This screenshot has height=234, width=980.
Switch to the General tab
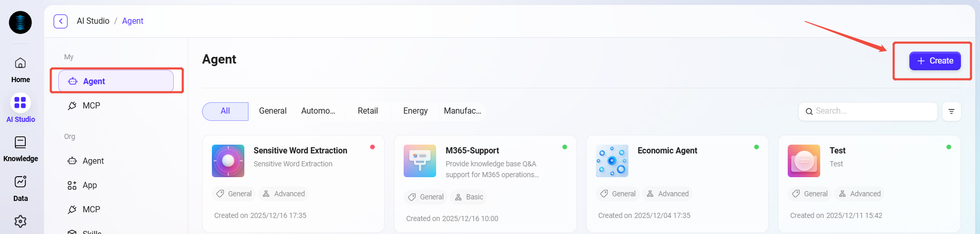[272, 111]
